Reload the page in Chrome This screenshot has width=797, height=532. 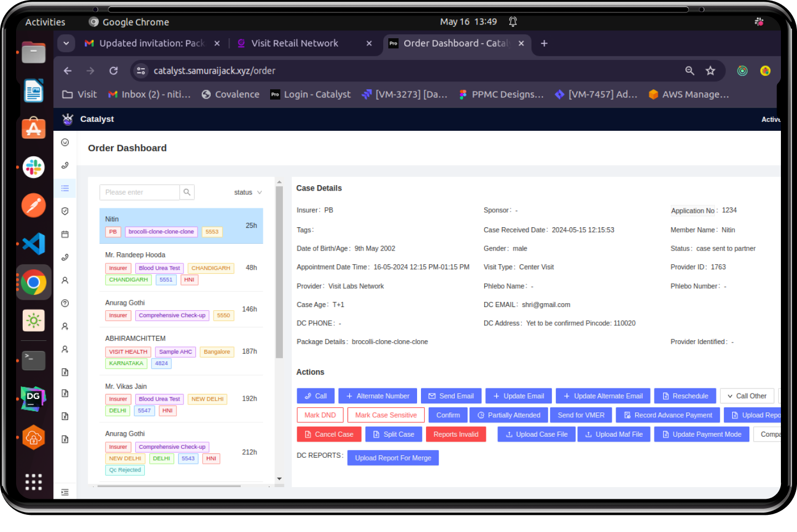pos(114,71)
